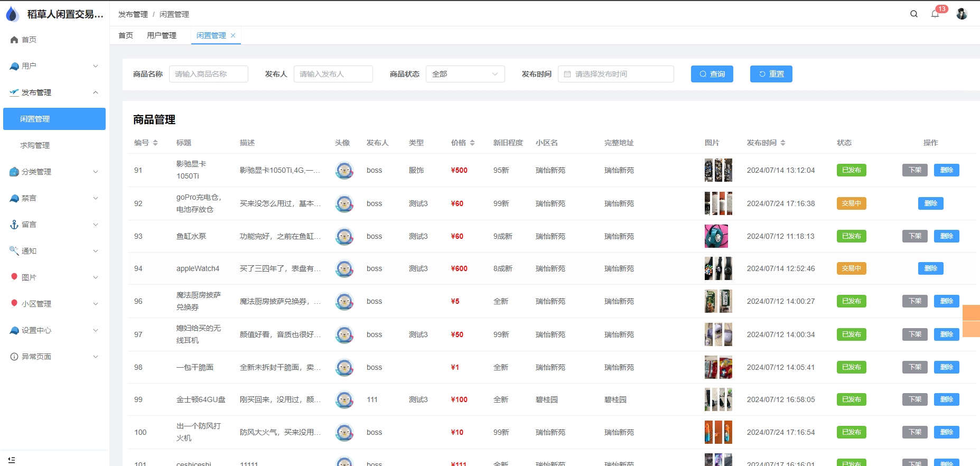The image size is (980, 466).
Task: Open the image thumbnails for item 98
Action: coord(718,367)
